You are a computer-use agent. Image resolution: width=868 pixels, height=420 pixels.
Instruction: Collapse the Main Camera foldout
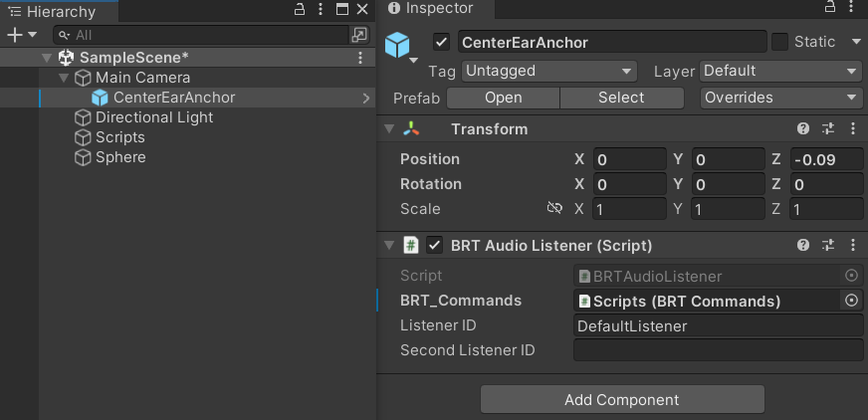point(64,78)
